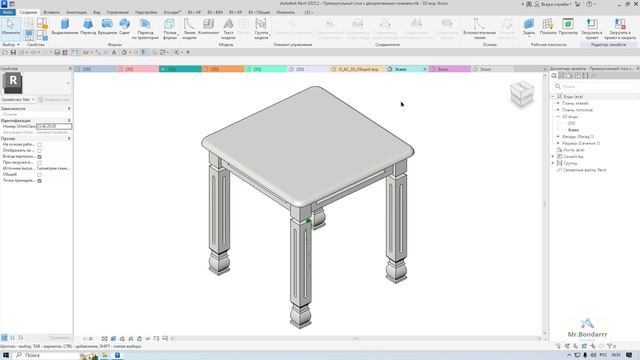Select Связанные файлы Revit in browser

[584, 170]
